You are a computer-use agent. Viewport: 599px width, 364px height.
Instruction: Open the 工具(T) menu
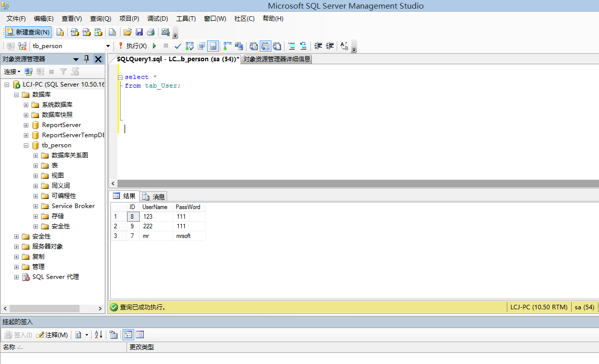(x=186, y=18)
